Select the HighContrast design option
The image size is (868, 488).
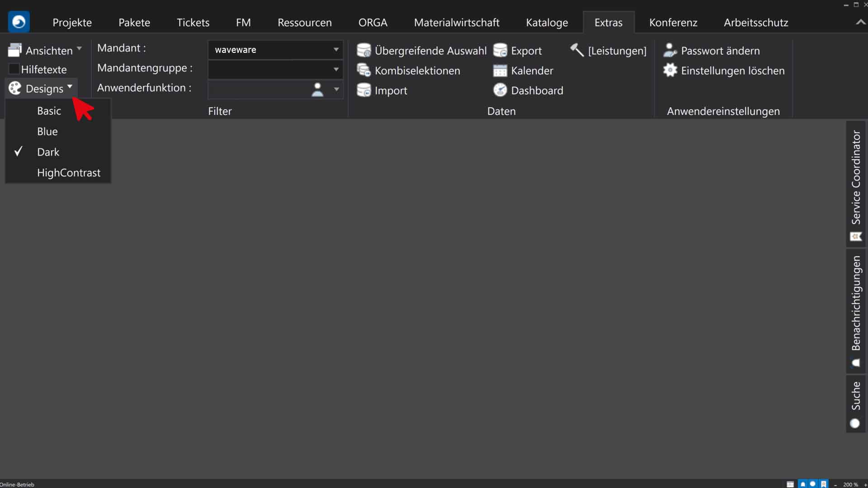69,173
